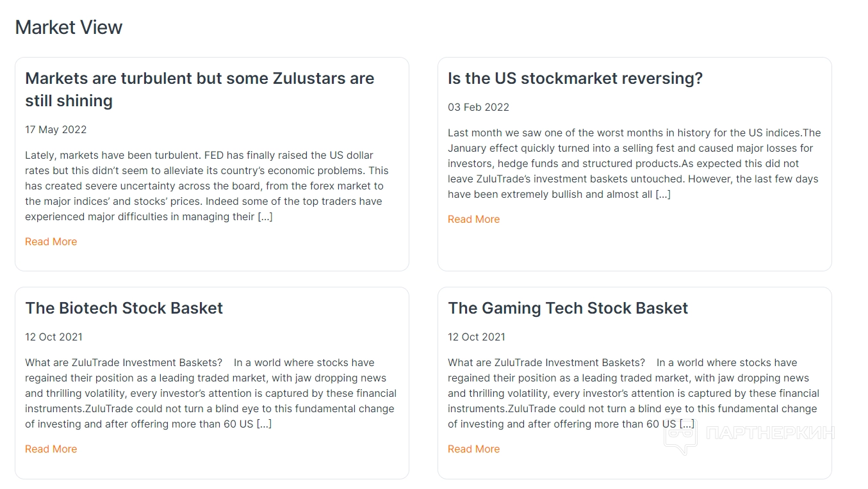Open "Is the US stockmarket reversing?" title

coord(575,78)
